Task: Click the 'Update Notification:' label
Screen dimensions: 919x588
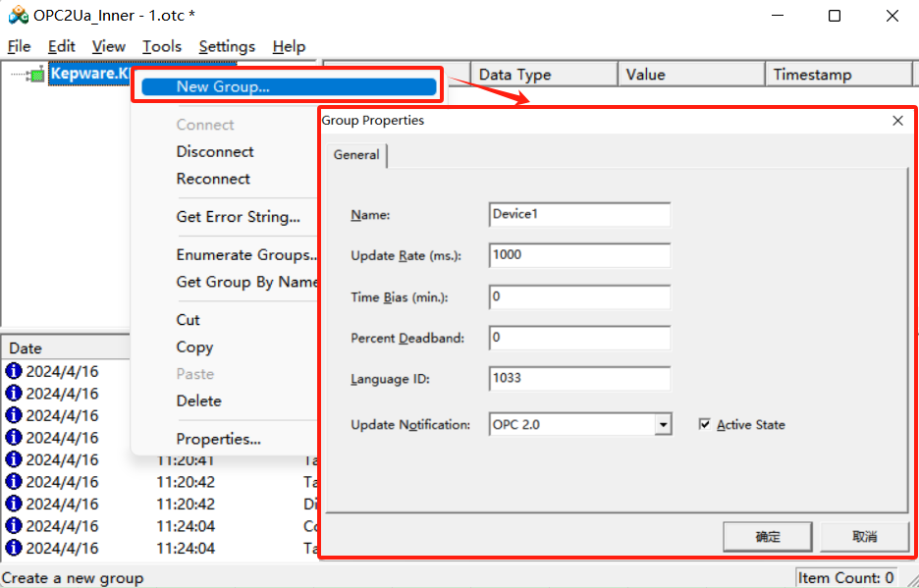Action: tap(410, 425)
